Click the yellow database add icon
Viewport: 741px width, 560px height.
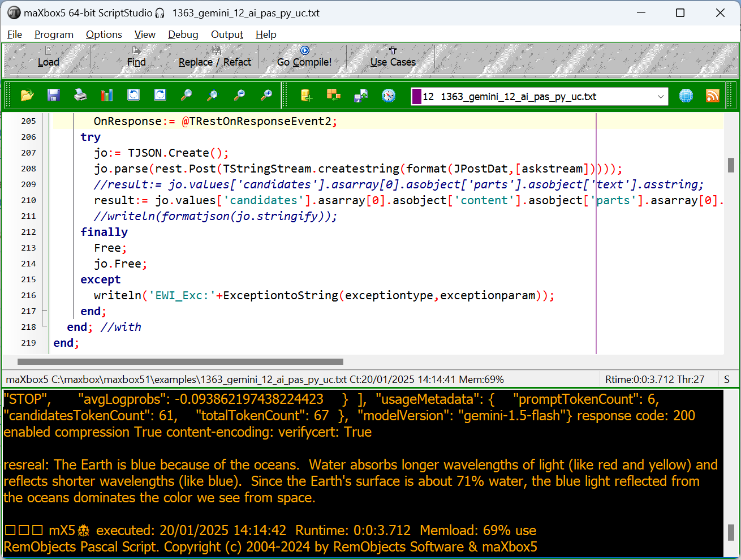306,96
